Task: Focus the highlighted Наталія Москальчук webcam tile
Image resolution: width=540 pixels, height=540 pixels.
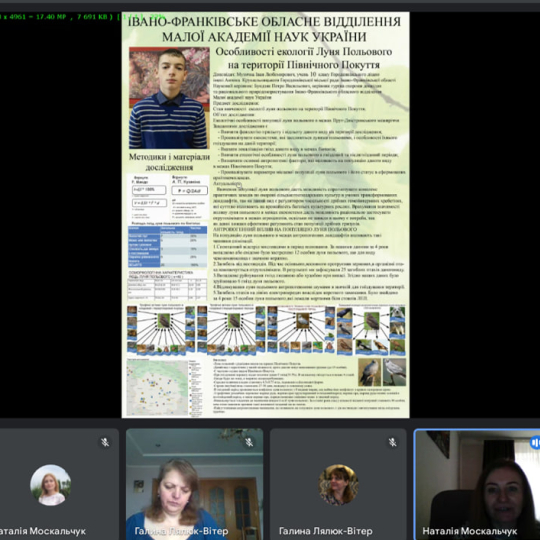Action: click(x=477, y=484)
